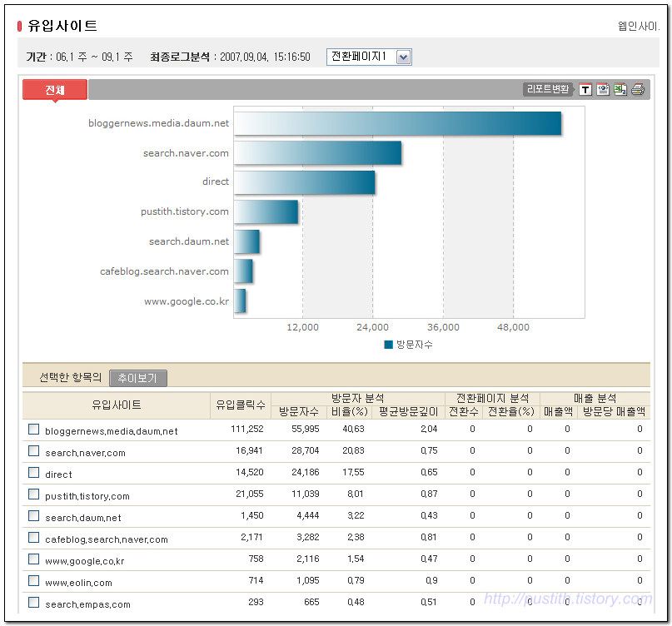Click the 14,520 click count cell
The height and width of the screenshot is (626, 672).
250,472
